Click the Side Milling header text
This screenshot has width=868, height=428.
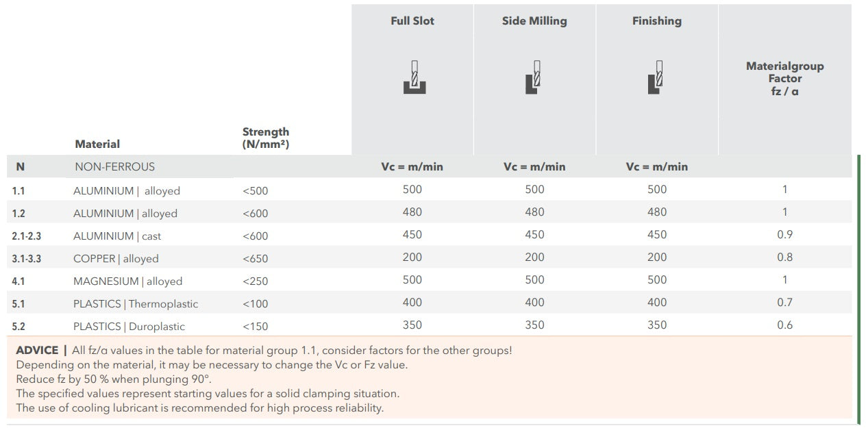tap(534, 21)
